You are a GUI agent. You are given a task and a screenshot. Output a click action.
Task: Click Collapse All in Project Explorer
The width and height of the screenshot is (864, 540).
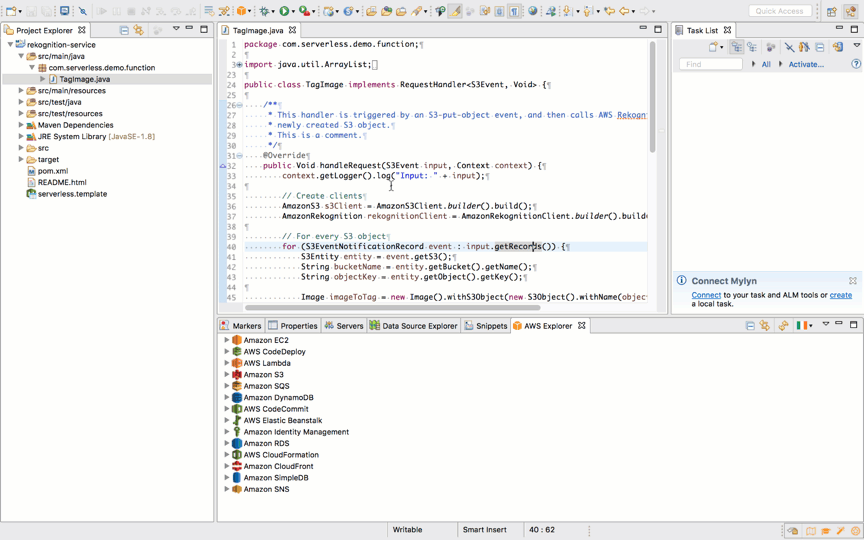point(124,30)
